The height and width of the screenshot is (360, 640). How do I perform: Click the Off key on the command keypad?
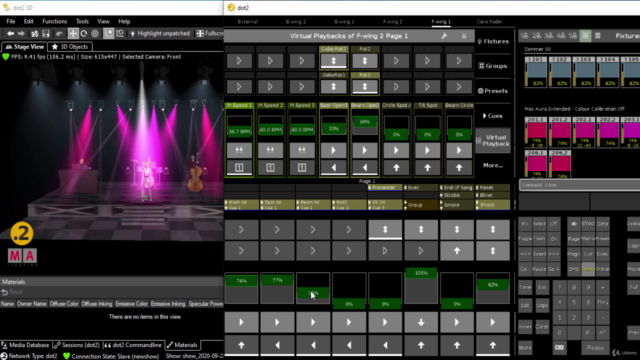[553, 224]
